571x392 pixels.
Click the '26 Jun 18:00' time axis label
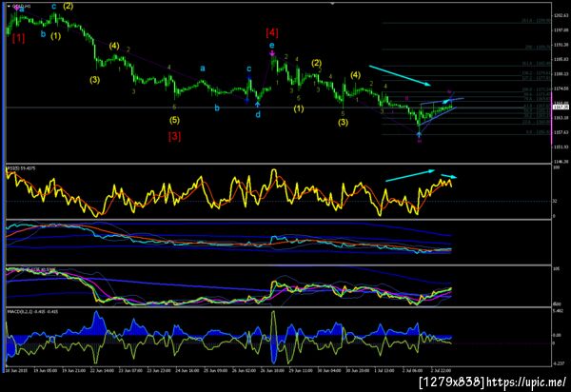coord(272,370)
